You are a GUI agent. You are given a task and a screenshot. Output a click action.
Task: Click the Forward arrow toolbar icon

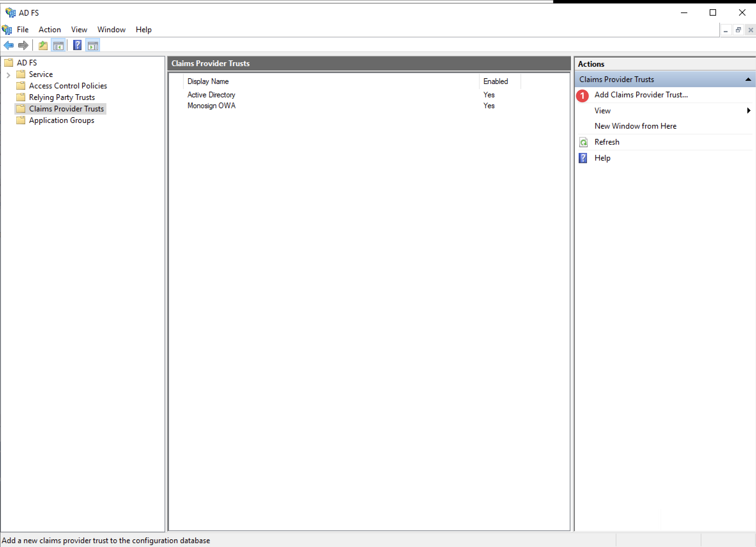coord(23,45)
